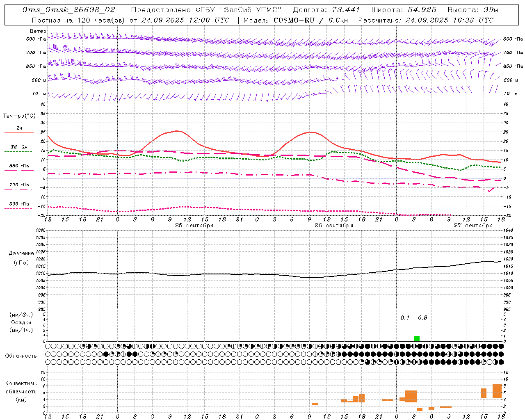
Task: Click the 850 гПа wind level label on left
Action: point(36,66)
